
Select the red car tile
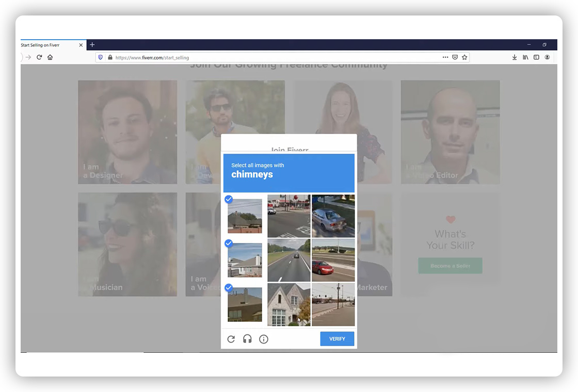(333, 260)
